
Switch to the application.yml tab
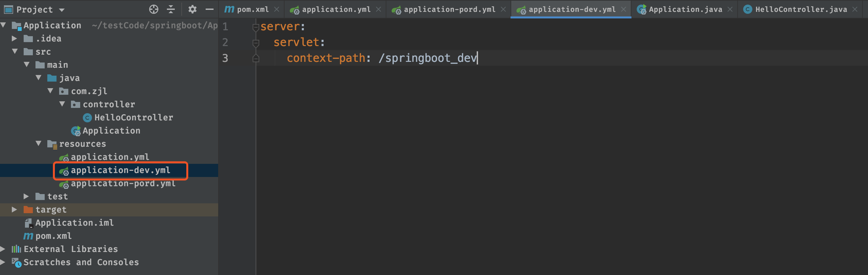(x=336, y=10)
